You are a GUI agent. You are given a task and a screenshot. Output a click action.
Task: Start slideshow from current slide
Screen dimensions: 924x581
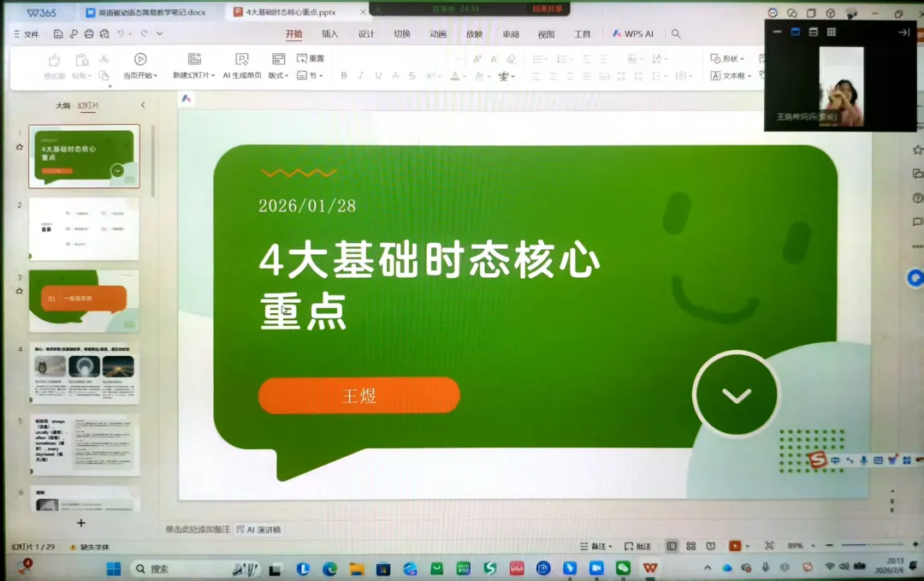(139, 65)
